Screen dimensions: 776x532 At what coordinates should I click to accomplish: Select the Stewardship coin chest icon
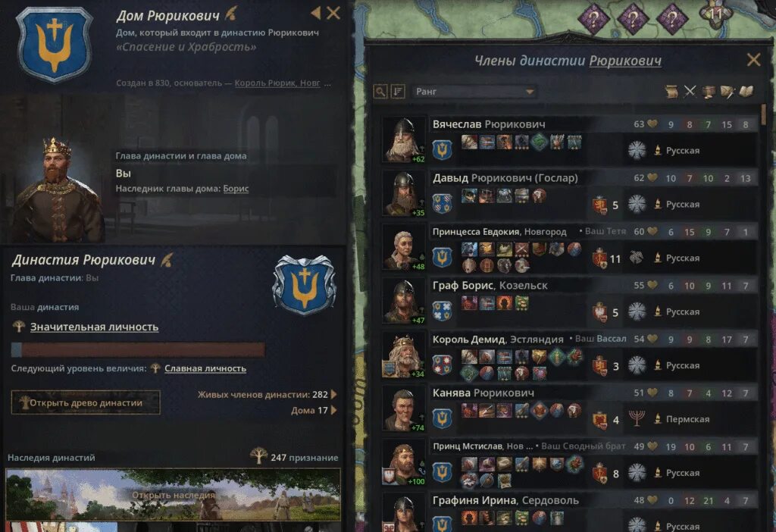coord(709,92)
